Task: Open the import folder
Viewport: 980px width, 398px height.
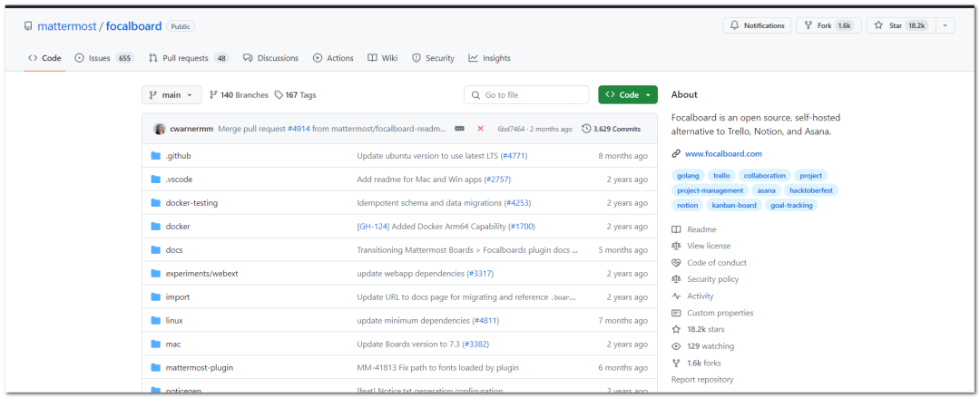Action: (x=178, y=296)
